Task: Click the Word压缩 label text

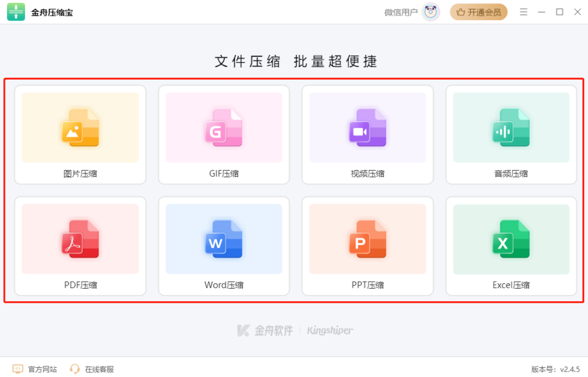Action: point(224,285)
